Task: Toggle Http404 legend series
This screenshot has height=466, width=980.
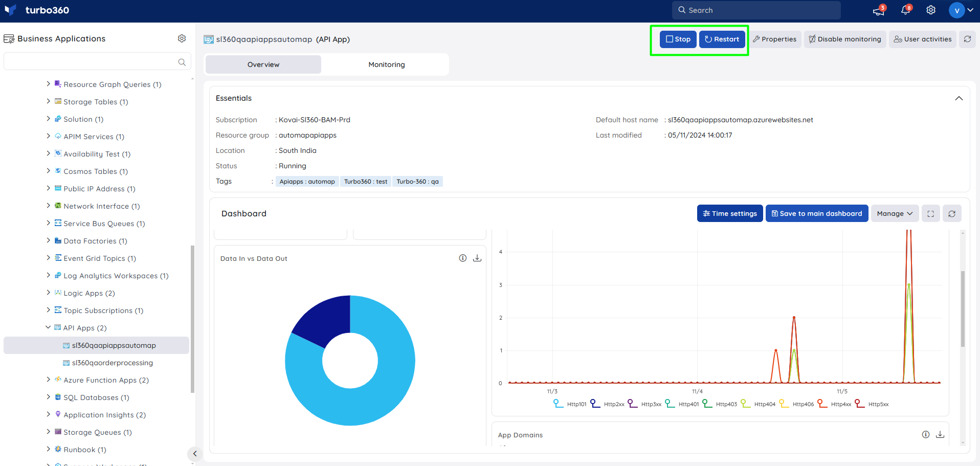Action: click(x=758, y=404)
